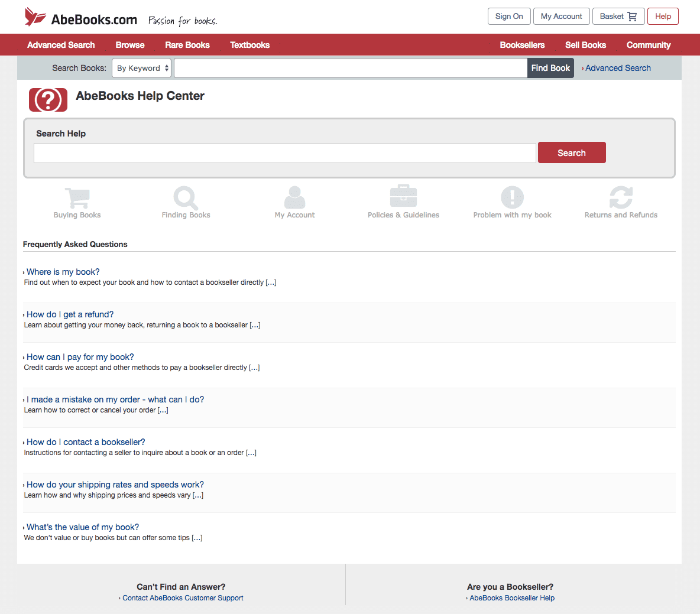Open "Where is my book?" question
Image resolution: width=700 pixels, height=614 pixels.
(x=63, y=272)
